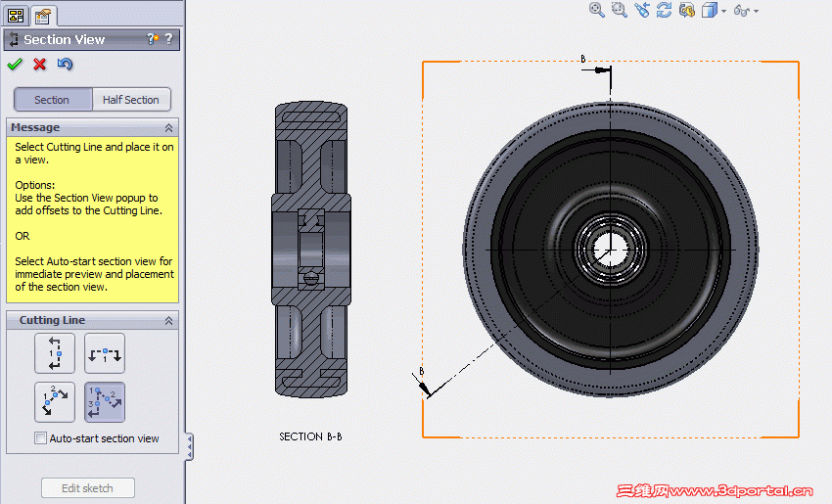Screen dimensions: 832x504
Task: Click the Edit sketch button
Action: [x=87, y=488]
